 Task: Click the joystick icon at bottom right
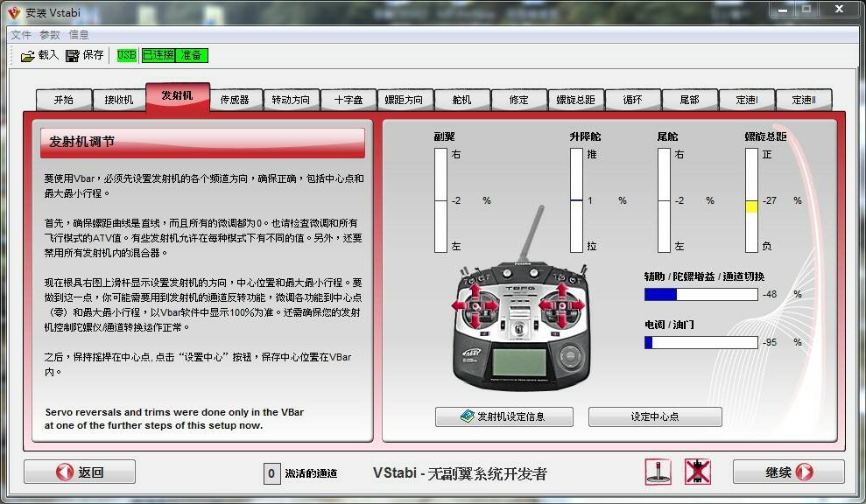pyautogui.click(x=658, y=472)
